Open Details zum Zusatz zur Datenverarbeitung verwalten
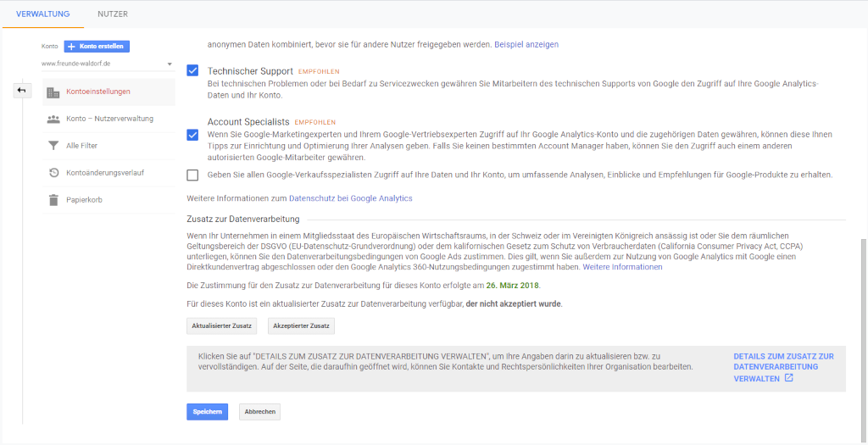 pyautogui.click(x=783, y=368)
